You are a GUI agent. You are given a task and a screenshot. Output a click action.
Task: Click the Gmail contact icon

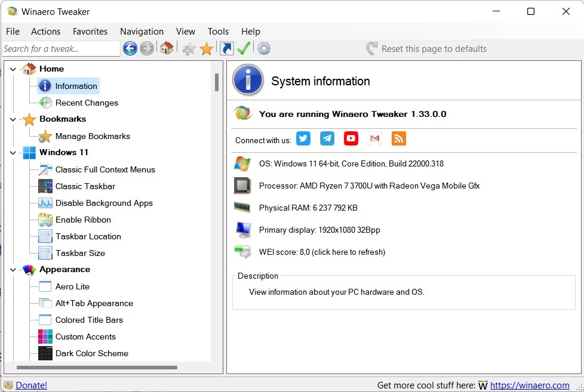tap(374, 138)
